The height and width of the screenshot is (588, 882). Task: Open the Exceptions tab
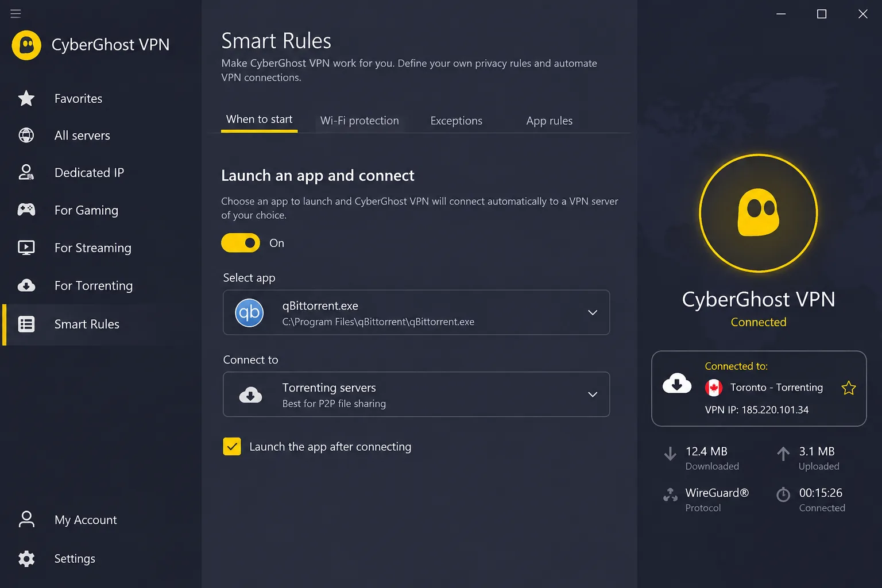tap(457, 121)
